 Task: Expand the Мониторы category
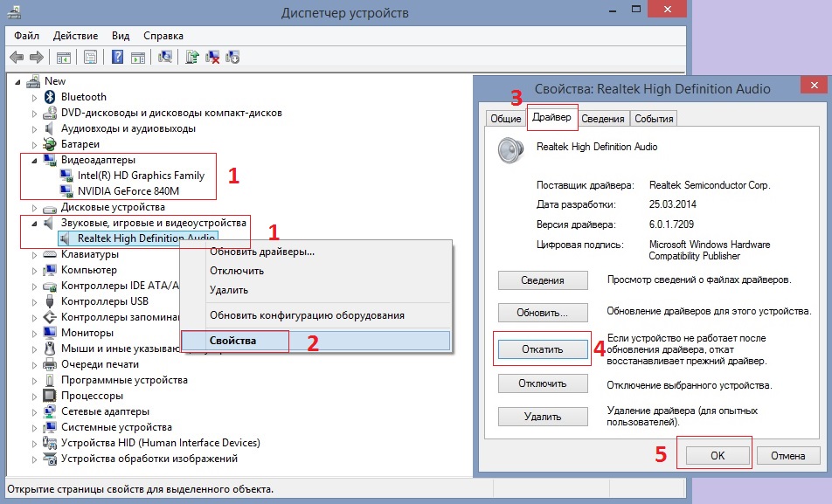tap(34, 333)
